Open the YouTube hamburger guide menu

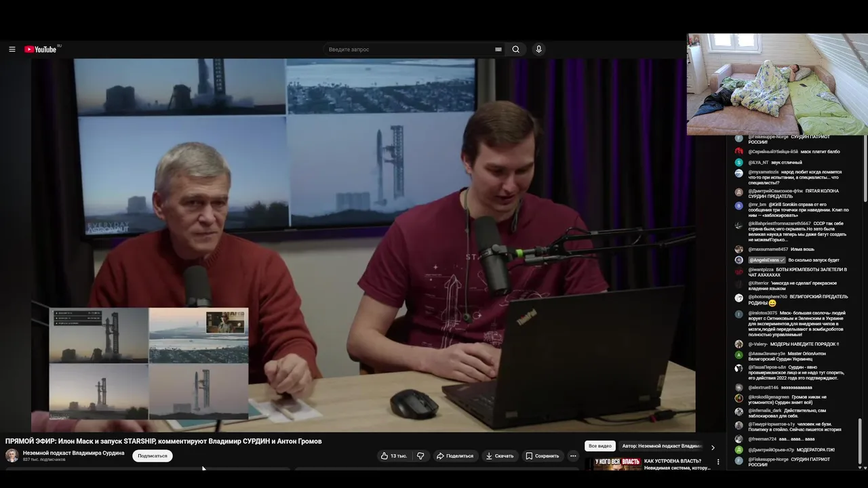click(12, 49)
